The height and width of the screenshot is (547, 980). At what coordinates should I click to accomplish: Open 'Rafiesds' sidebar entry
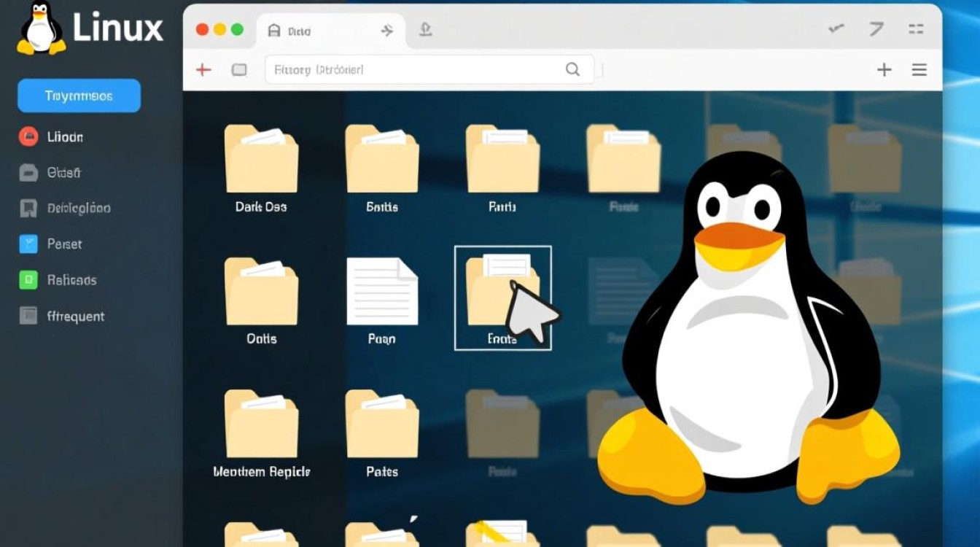71,280
